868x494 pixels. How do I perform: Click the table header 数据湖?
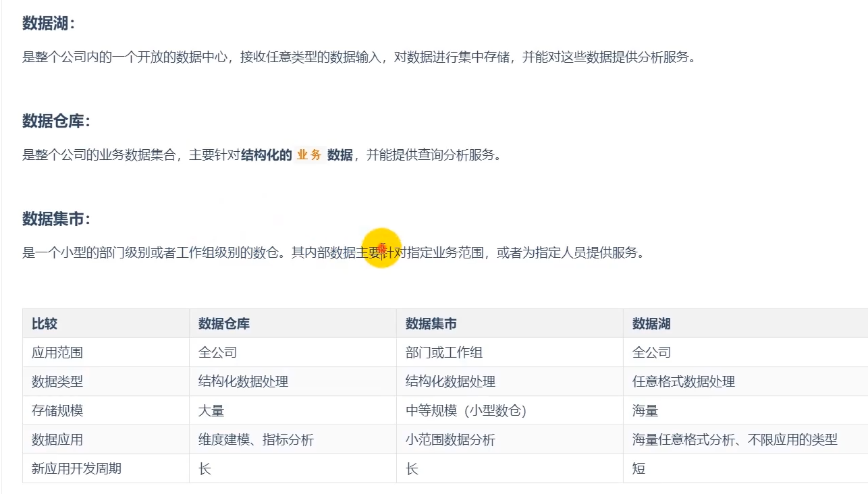[x=651, y=324]
